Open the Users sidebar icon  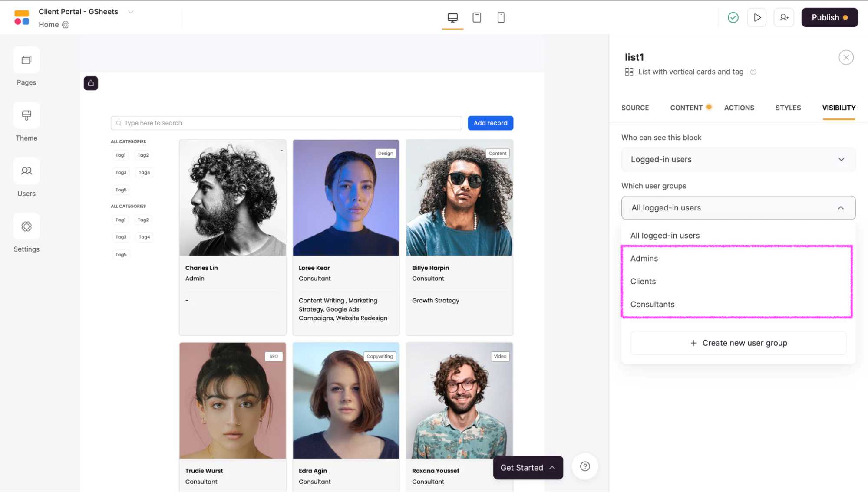click(26, 171)
